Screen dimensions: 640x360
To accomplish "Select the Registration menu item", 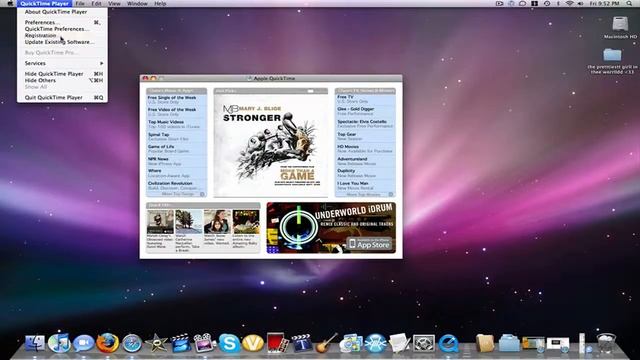I will (x=62, y=36).
